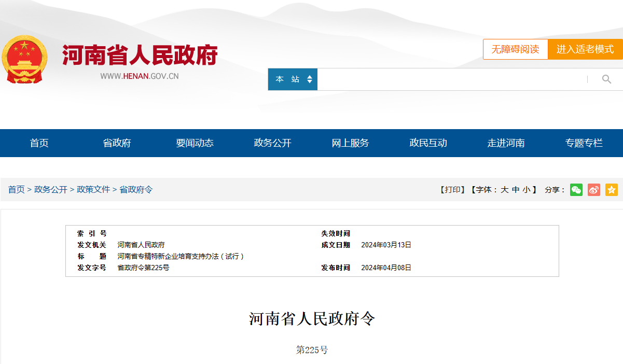Set font size to 大
Screen dimensions: 623x364
point(504,190)
